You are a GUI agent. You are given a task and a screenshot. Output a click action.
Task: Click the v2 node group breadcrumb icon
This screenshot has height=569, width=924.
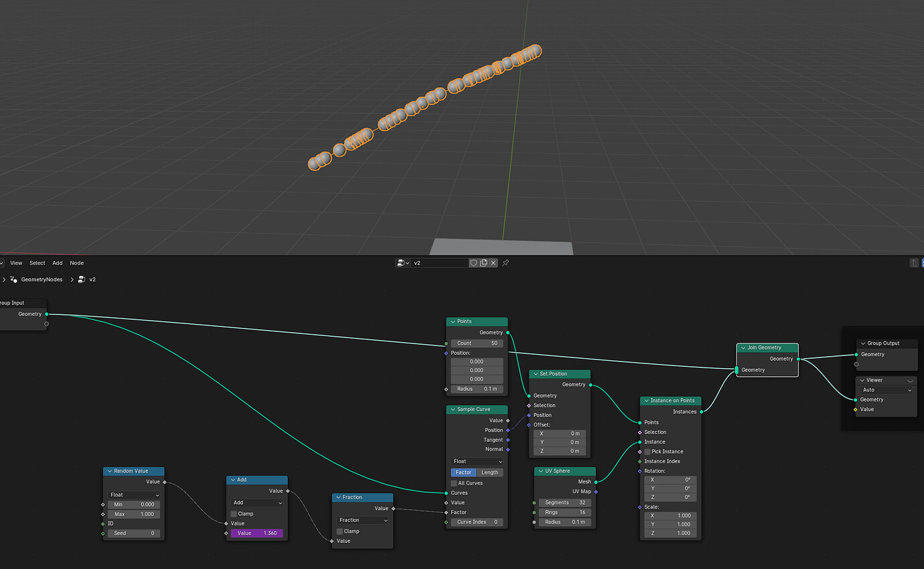pos(82,280)
